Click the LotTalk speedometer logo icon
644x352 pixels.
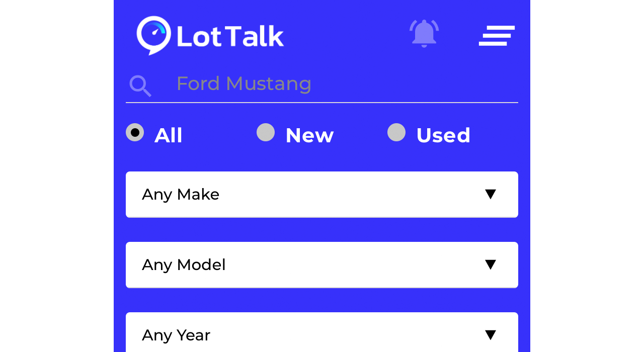click(154, 35)
